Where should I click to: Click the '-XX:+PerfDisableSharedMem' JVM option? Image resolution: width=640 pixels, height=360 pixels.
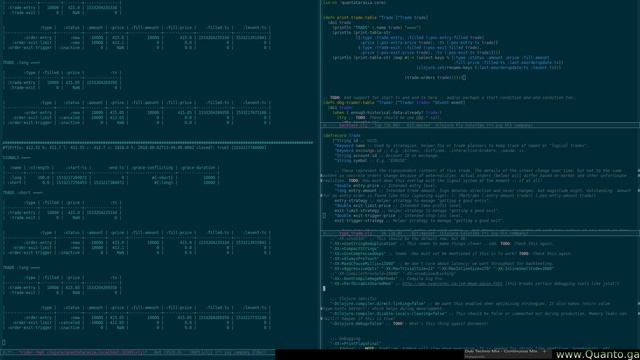(x=362, y=284)
